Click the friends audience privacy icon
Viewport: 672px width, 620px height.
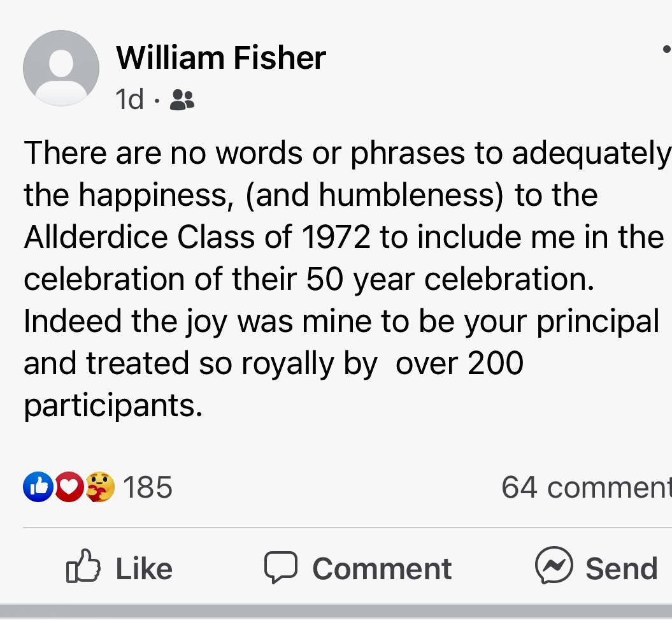tap(182, 100)
